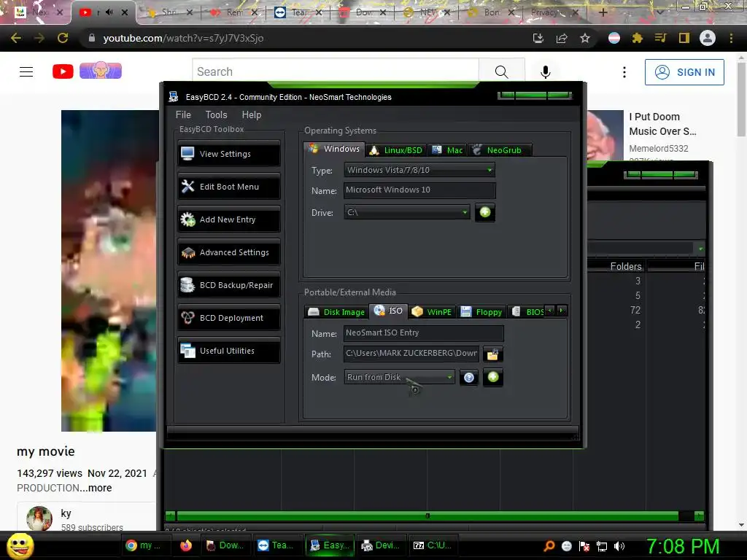
Task: Switch to the Windows OS tab
Action: tap(334, 149)
